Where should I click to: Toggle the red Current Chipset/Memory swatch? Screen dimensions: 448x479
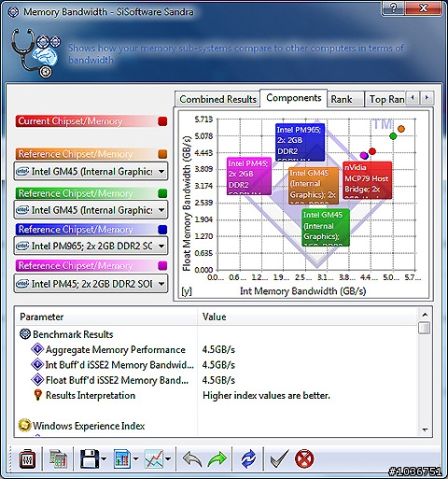162,121
